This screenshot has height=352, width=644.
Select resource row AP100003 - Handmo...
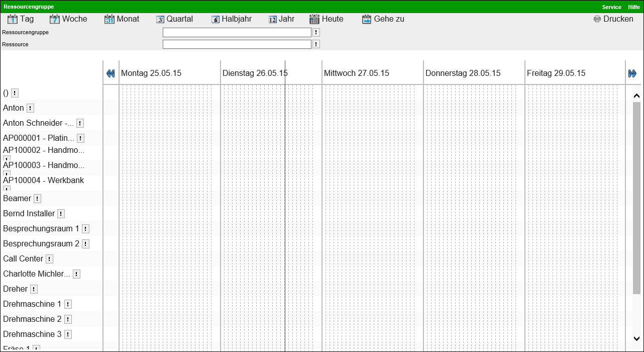coord(44,165)
